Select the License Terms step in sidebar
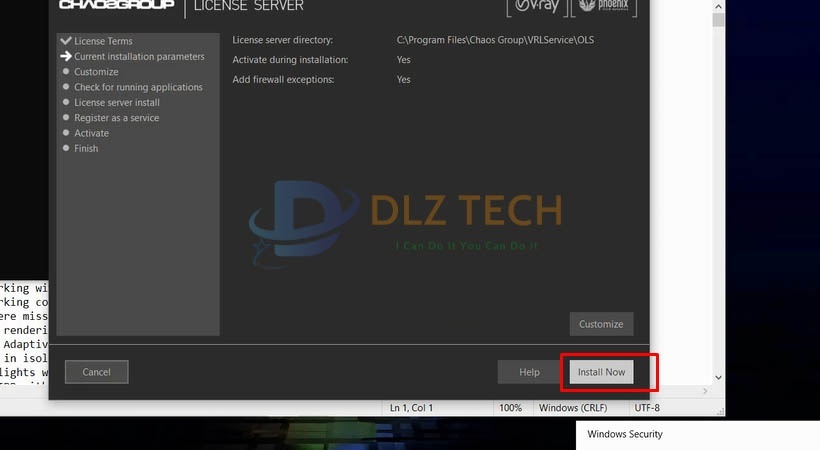This screenshot has width=820, height=450. pos(102,41)
